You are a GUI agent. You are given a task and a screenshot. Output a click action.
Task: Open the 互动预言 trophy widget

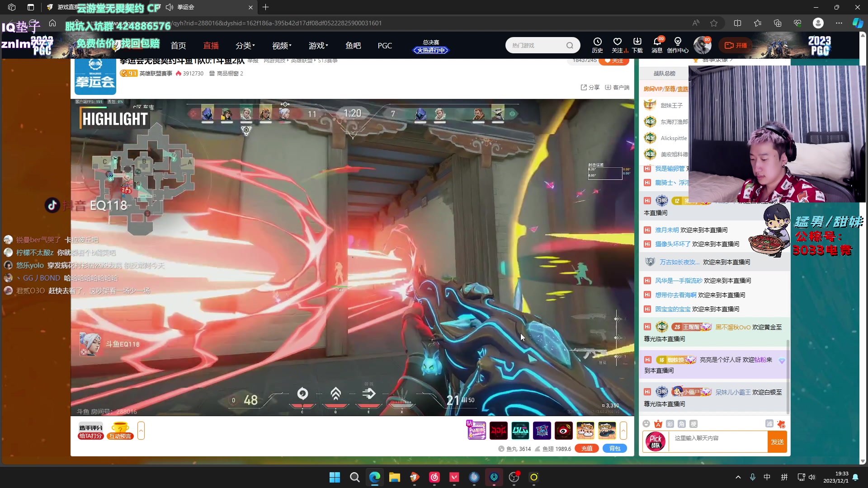coord(120,431)
